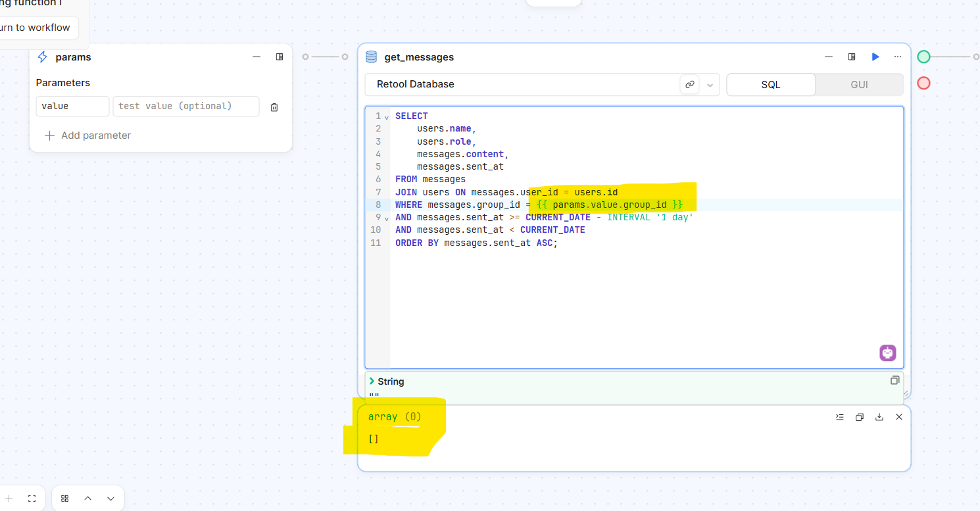The width and height of the screenshot is (980, 511).
Task: Download the query results
Action: coord(879,417)
